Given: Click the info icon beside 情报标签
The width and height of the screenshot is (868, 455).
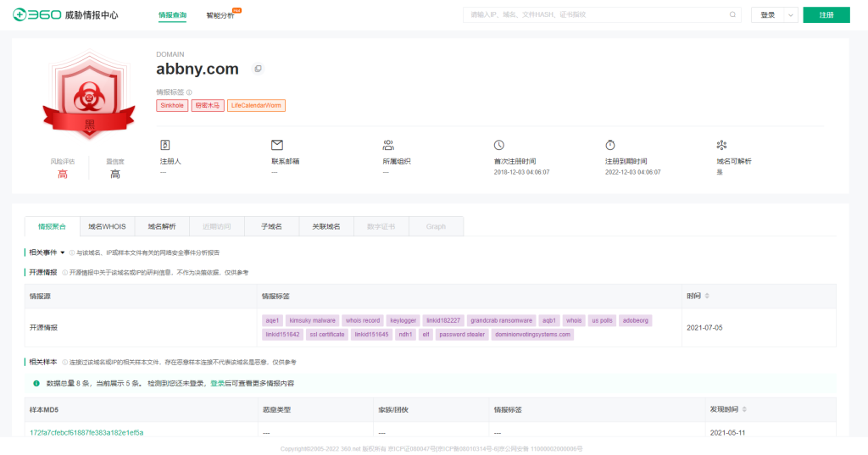Looking at the screenshot, I should click(189, 92).
